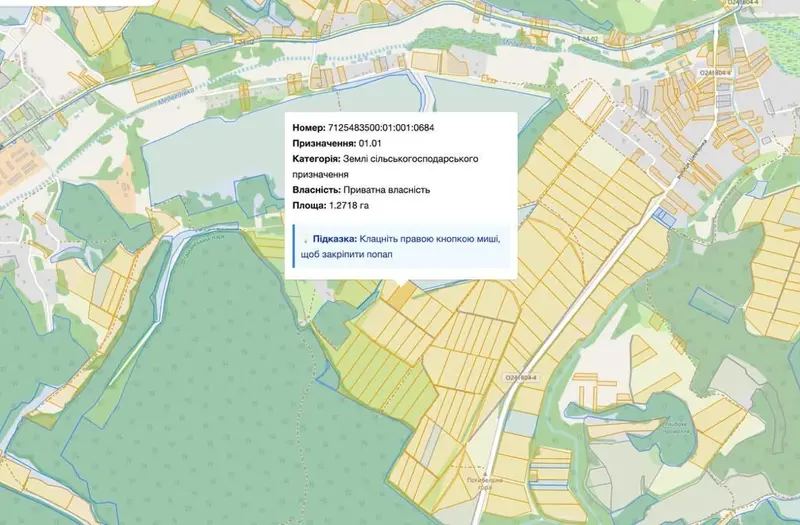Click the Призначення 01.01 line in popup
The width and height of the screenshot is (800, 525).
point(337,143)
